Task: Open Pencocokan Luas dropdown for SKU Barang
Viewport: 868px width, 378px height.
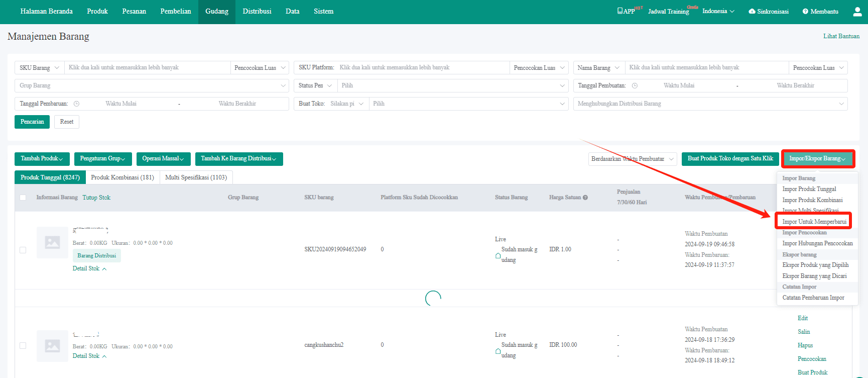Action: point(260,67)
